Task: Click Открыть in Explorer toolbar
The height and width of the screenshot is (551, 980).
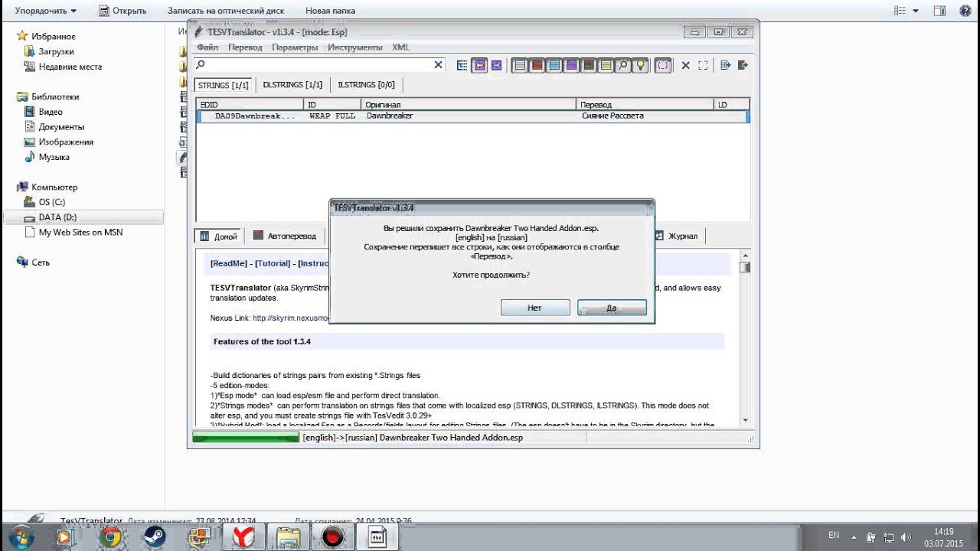Action: point(122,11)
